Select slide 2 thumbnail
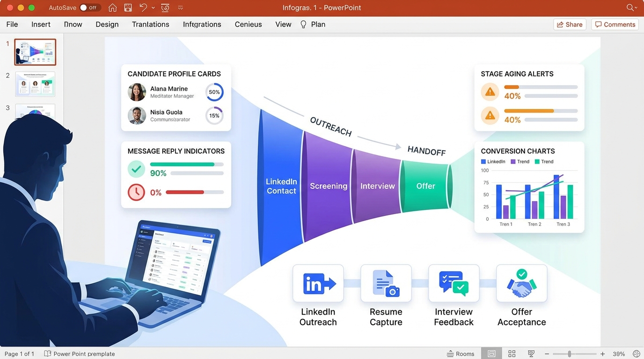Image resolution: width=644 pixels, height=359 pixels. tap(35, 84)
